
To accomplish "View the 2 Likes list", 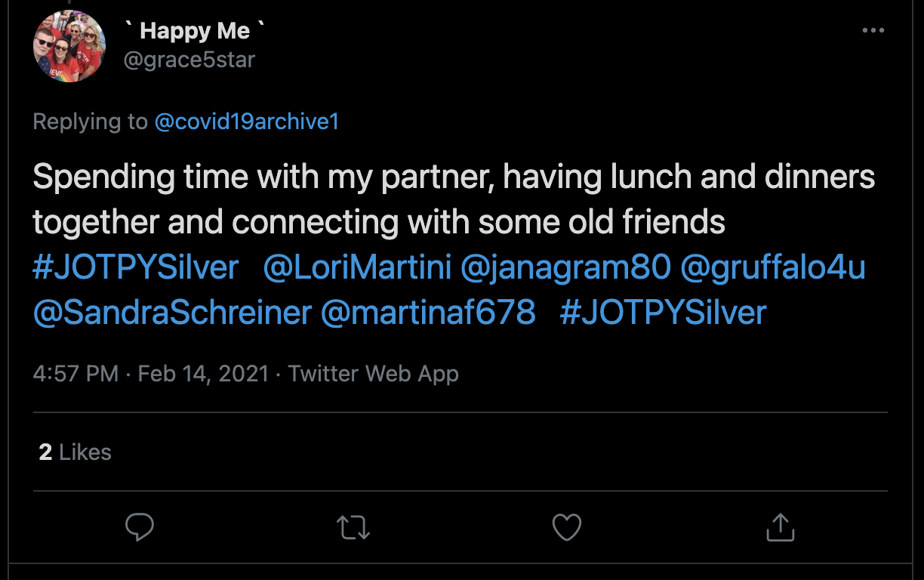I will (x=75, y=452).
